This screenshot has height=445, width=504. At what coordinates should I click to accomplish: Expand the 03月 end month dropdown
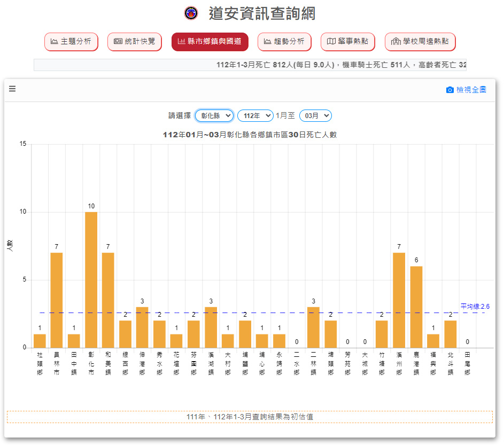click(315, 115)
